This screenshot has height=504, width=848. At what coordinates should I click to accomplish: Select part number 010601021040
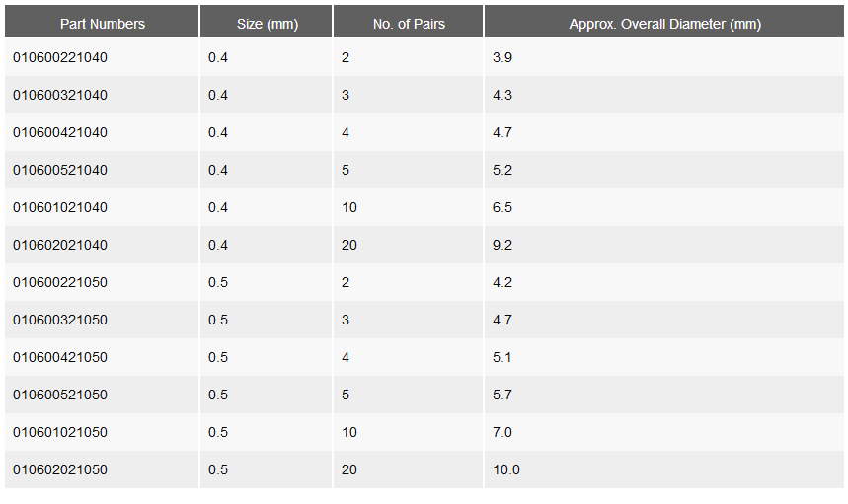(x=60, y=207)
